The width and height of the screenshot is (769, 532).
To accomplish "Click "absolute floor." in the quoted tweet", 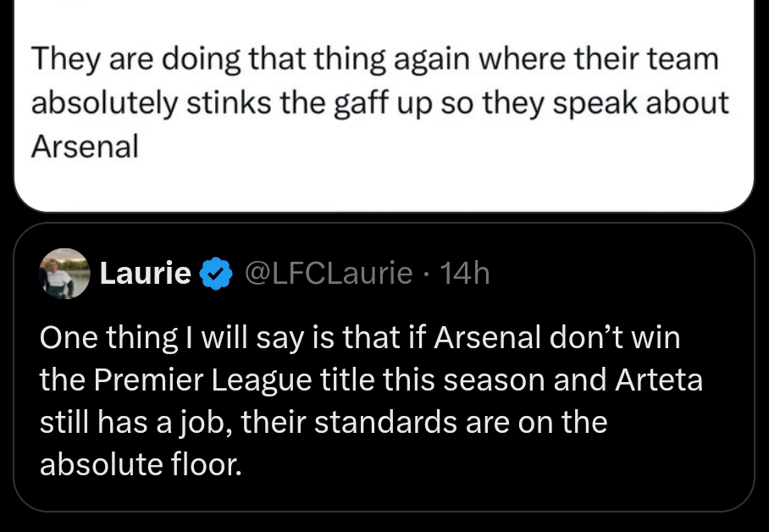I will click(x=141, y=465).
